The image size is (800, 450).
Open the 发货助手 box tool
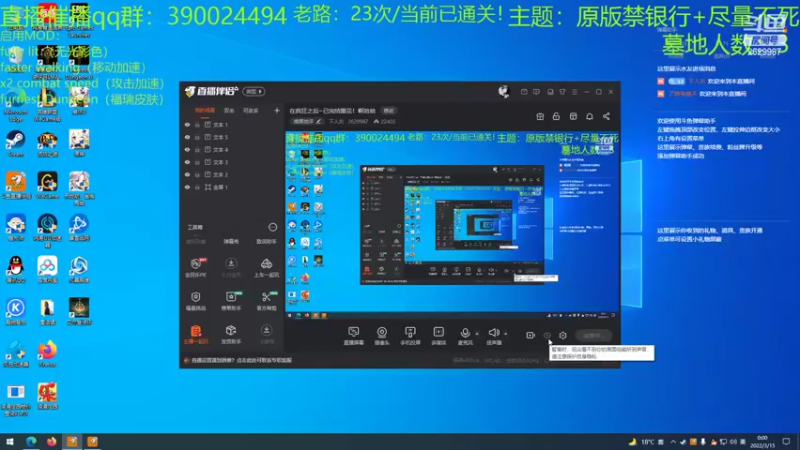[x=231, y=334]
